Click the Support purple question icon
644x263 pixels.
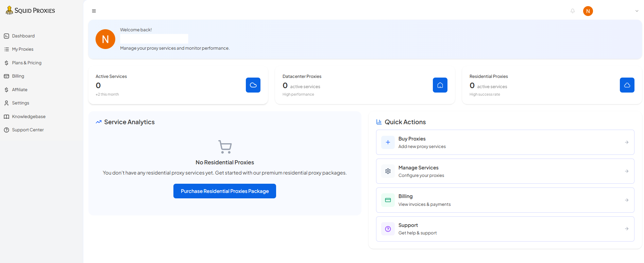click(x=388, y=229)
